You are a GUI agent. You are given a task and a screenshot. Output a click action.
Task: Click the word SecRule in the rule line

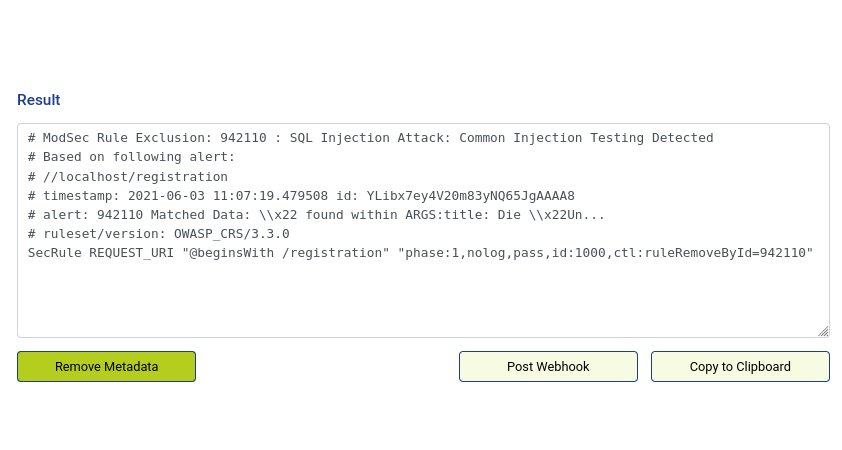pos(55,253)
